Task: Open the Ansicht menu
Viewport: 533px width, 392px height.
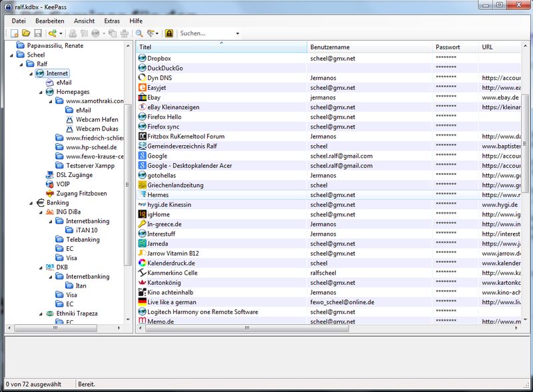Action: pyautogui.click(x=85, y=21)
